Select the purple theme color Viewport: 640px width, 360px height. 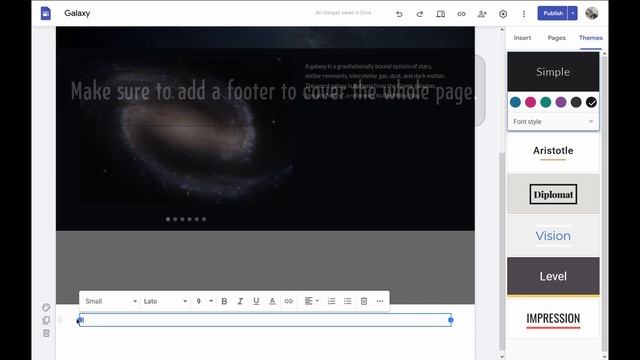click(x=561, y=102)
